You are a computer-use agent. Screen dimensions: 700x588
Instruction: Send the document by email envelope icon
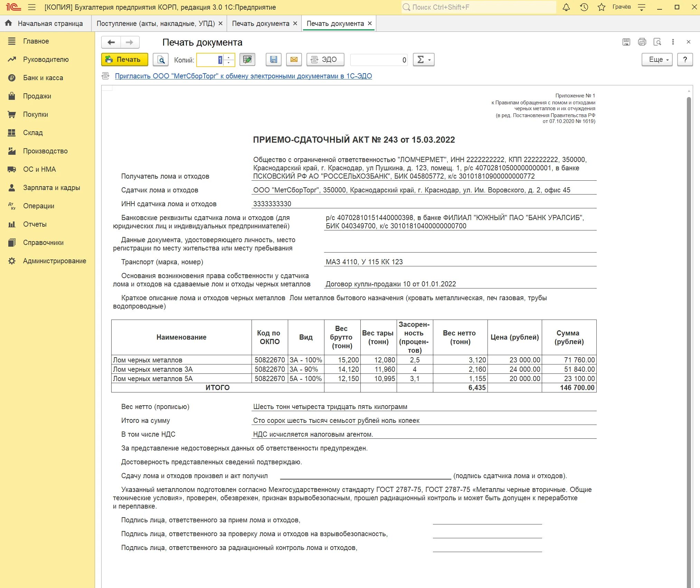click(294, 60)
